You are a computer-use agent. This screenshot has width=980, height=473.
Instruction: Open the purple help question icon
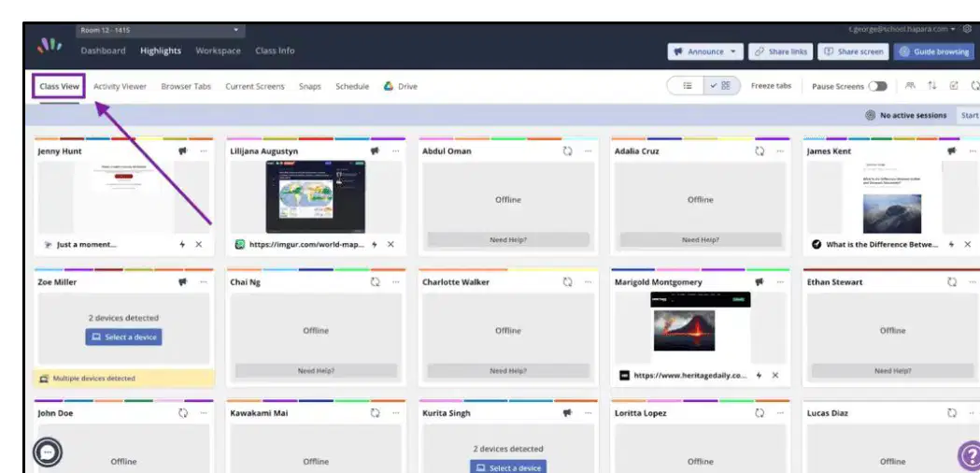click(970, 455)
